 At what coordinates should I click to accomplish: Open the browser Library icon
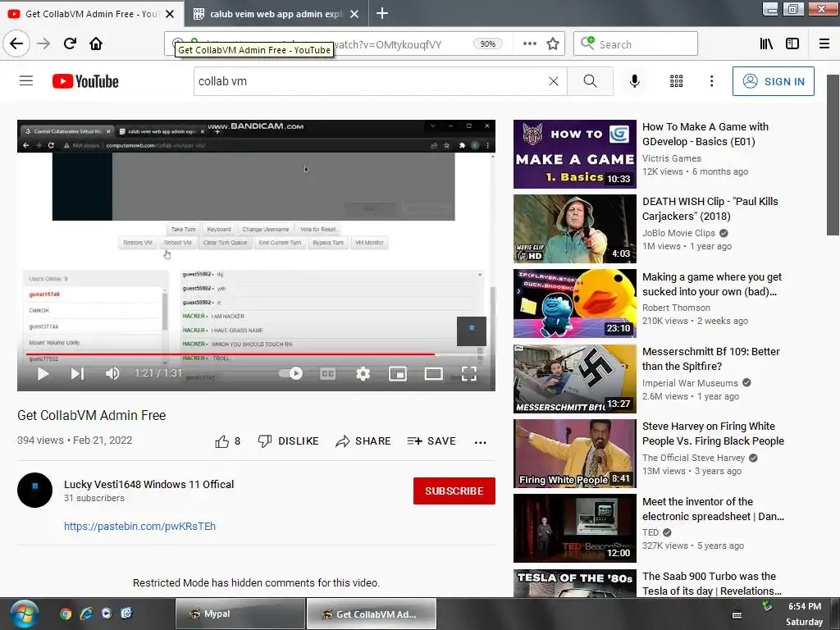[x=766, y=43]
